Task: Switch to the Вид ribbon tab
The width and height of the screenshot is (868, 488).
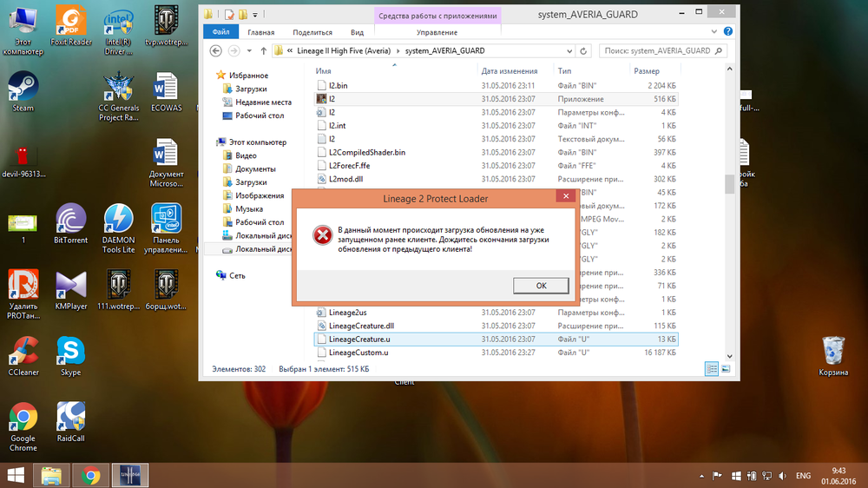Action: 357,32
